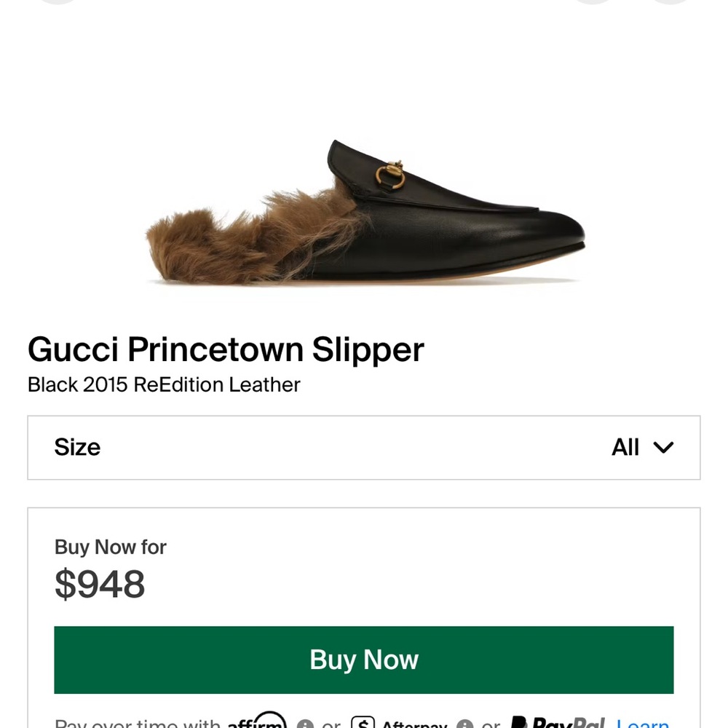
Task: Click the "Learn" link
Action: [644, 723]
